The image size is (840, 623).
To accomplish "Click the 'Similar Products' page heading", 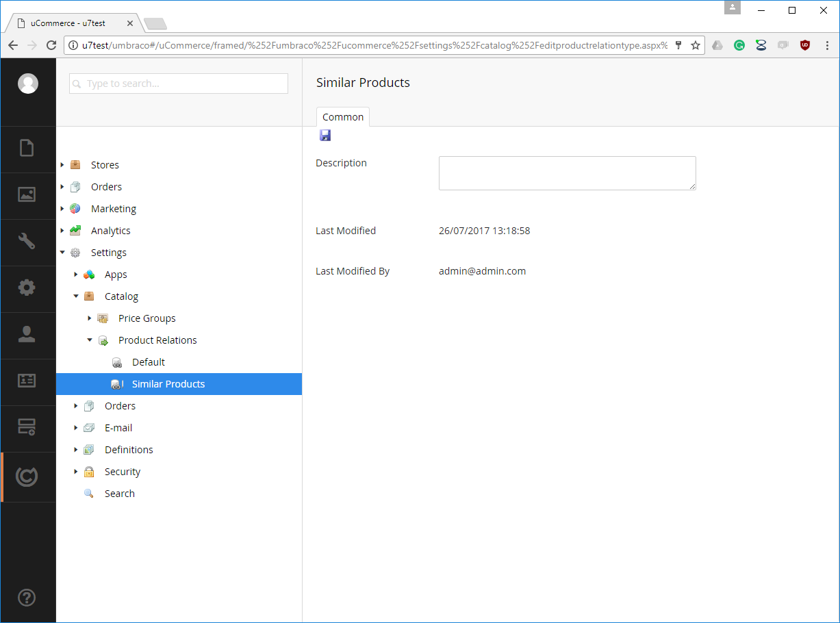I will [x=363, y=83].
